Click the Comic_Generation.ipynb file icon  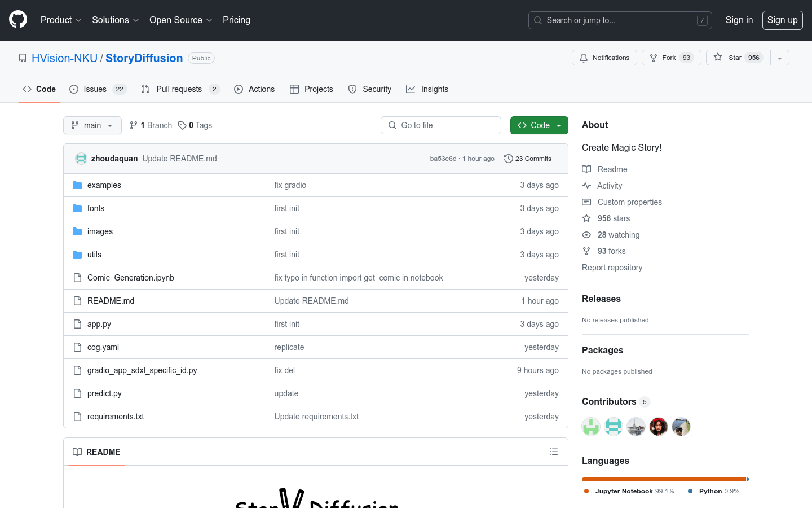tap(77, 278)
